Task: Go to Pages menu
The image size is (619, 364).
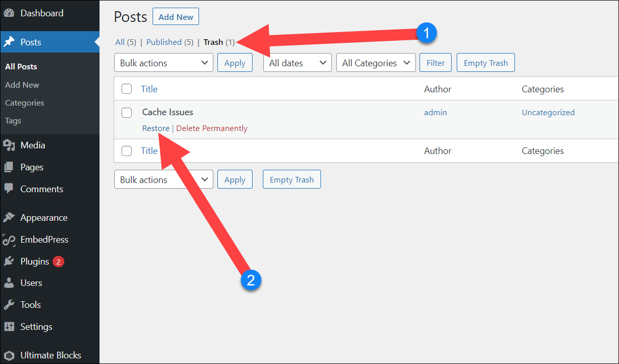Action: [x=49, y=167]
